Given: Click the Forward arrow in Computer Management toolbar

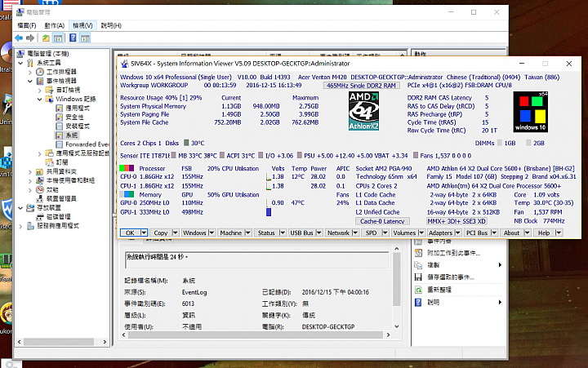Looking at the screenshot, I should pos(30,38).
